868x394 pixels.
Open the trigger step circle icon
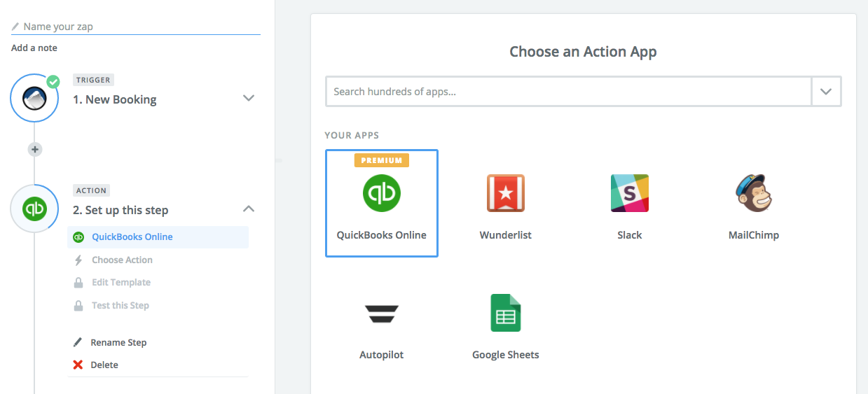tap(34, 99)
